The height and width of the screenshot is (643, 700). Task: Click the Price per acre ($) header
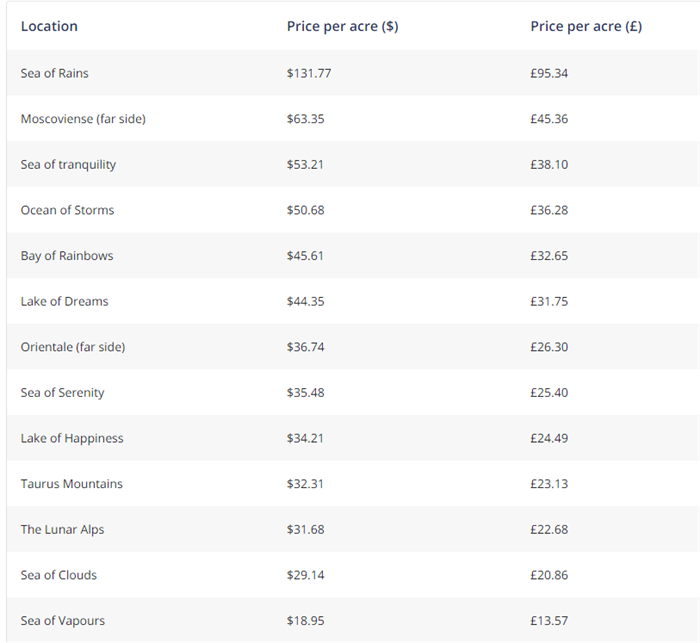[342, 26]
